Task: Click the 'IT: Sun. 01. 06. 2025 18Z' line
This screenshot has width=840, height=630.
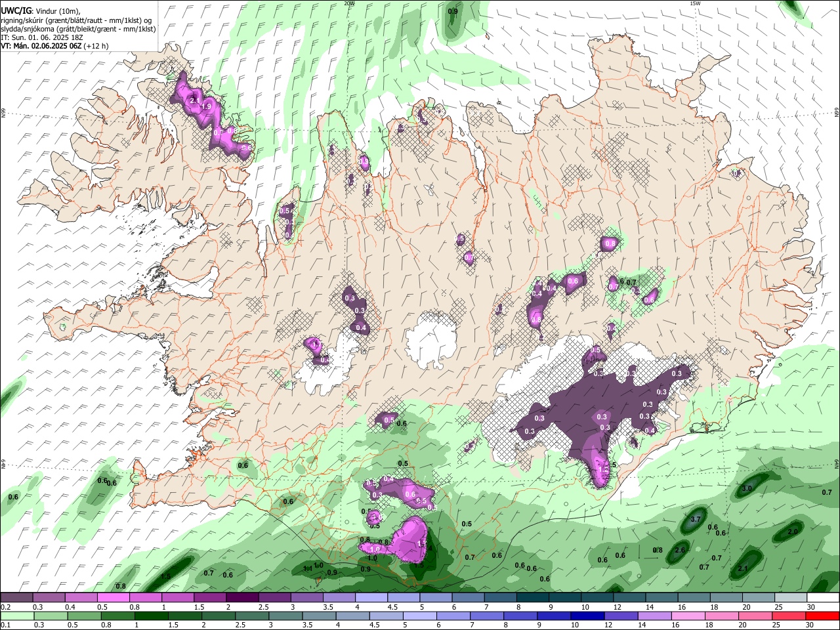Action: click(41, 37)
